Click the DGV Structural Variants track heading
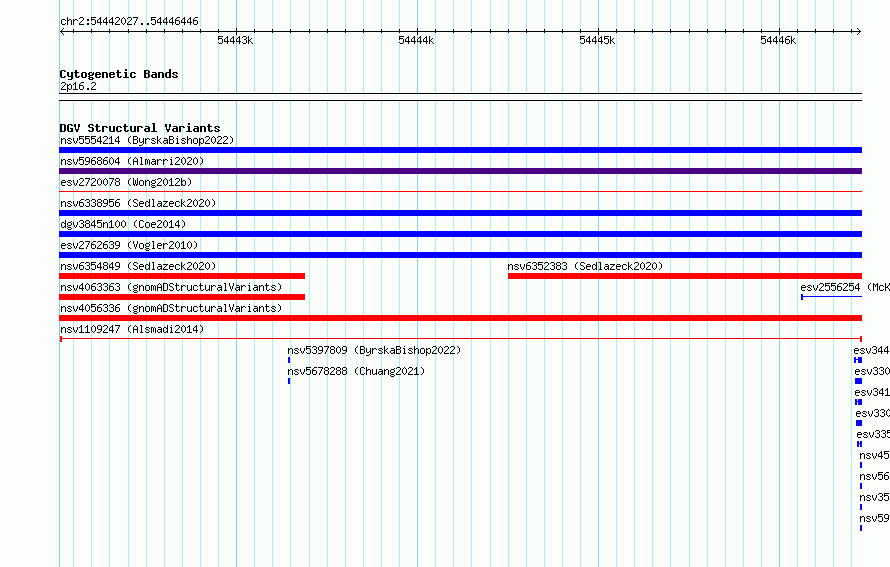 140,128
